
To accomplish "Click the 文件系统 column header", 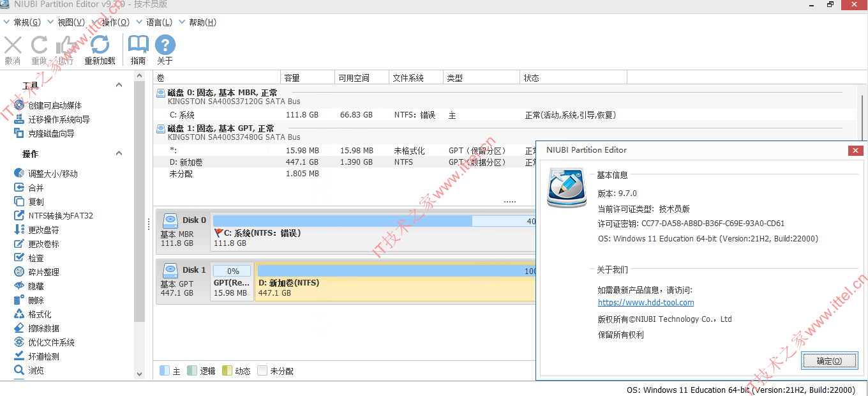I will pos(416,78).
